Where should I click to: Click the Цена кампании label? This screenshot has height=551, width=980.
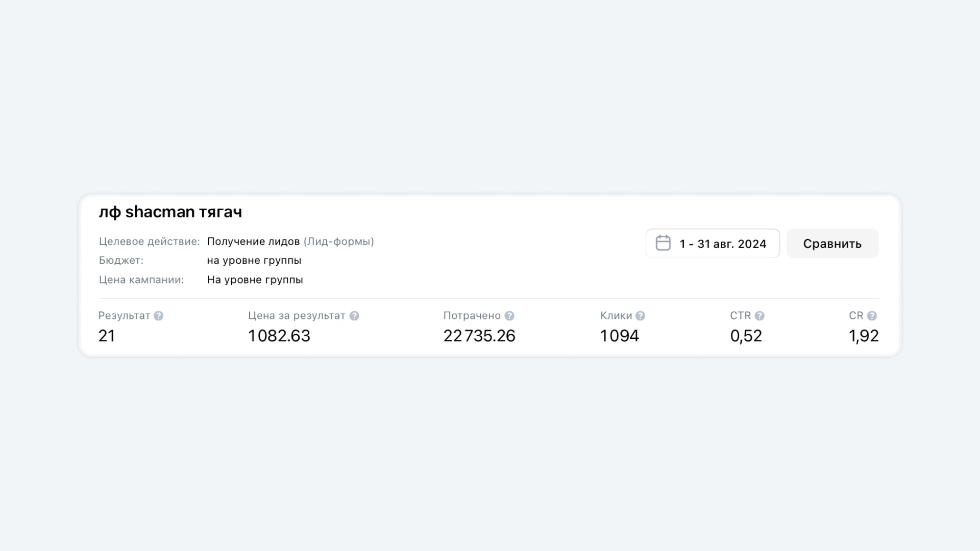pyautogui.click(x=141, y=280)
